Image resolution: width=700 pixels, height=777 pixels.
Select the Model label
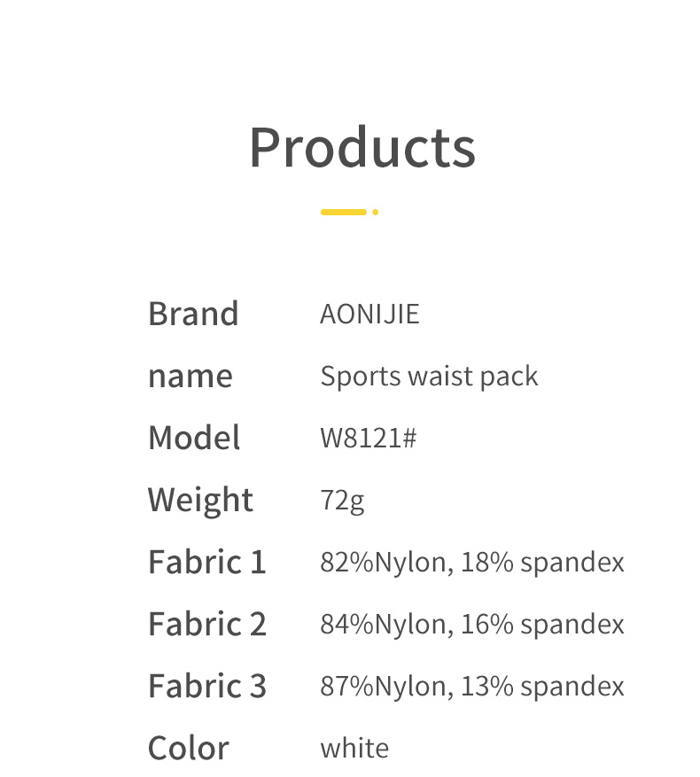point(194,438)
